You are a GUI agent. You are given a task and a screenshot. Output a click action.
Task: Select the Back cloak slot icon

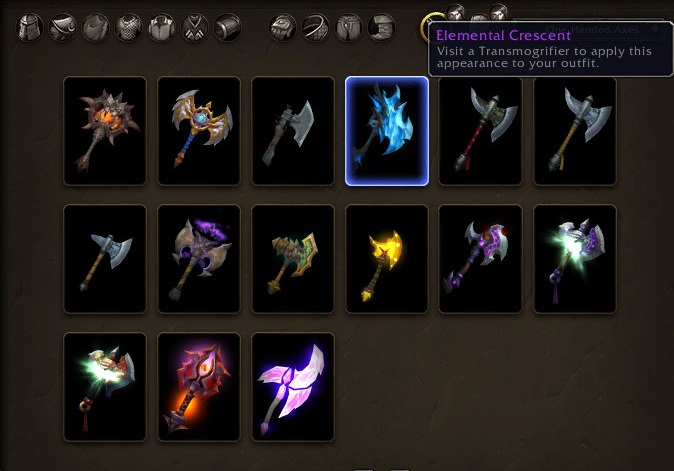tap(96, 27)
